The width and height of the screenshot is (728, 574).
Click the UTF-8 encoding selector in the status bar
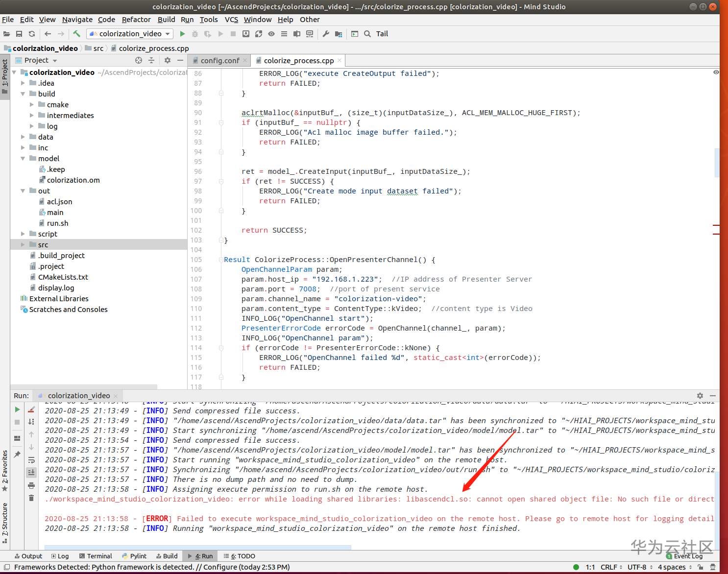pyautogui.click(x=637, y=567)
